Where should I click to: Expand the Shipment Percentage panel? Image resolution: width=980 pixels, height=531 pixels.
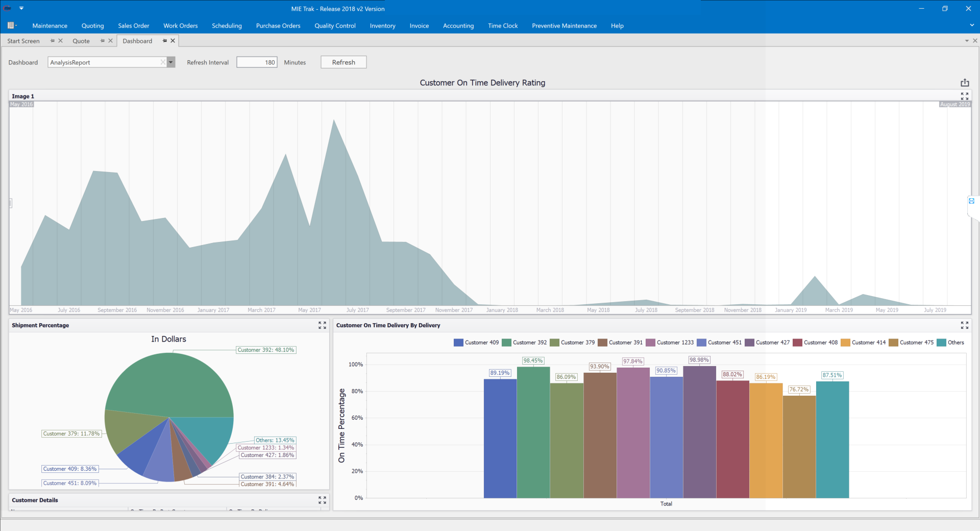[322, 325]
